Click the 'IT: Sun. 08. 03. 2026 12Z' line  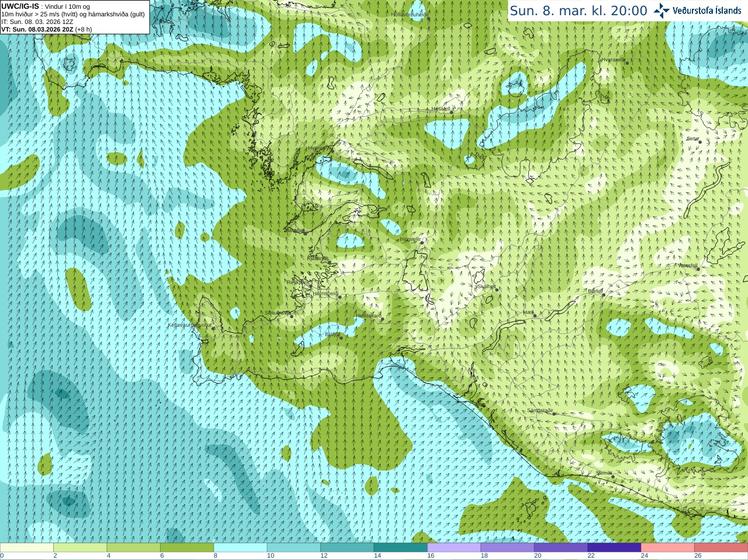pyautogui.click(x=37, y=22)
